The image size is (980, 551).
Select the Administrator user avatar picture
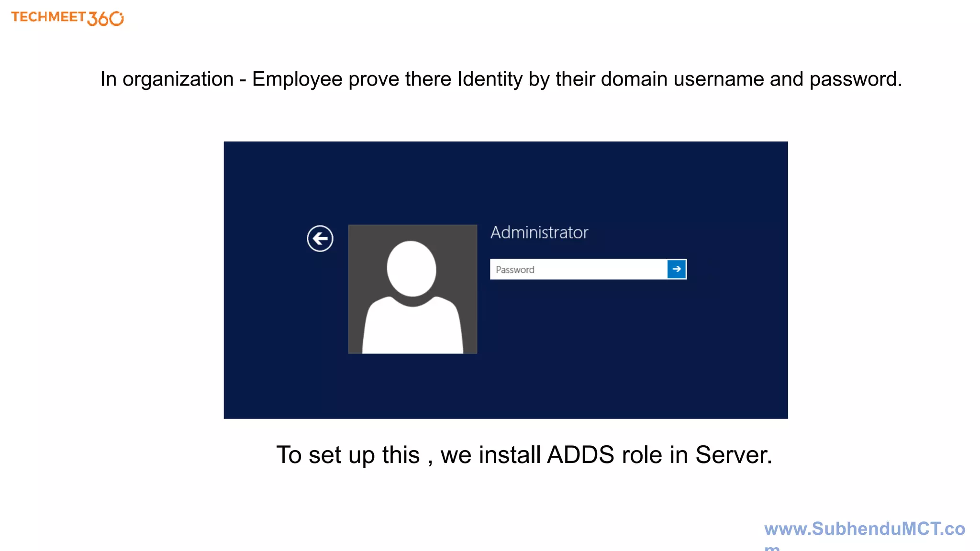(x=412, y=289)
